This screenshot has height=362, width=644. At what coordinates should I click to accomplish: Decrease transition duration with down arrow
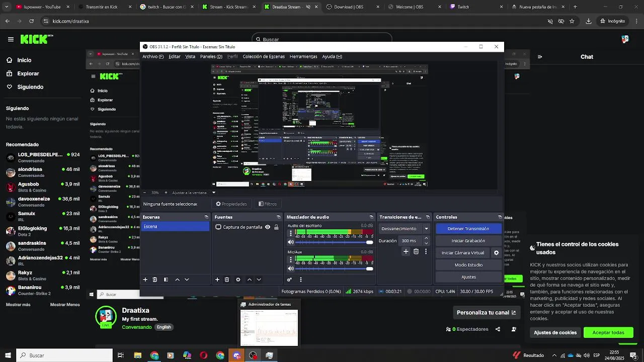coord(427,243)
